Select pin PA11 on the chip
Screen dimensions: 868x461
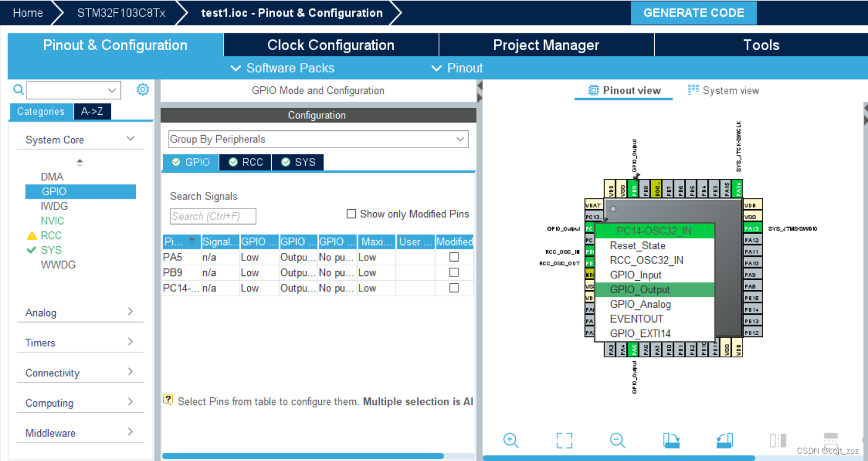pos(752,252)
